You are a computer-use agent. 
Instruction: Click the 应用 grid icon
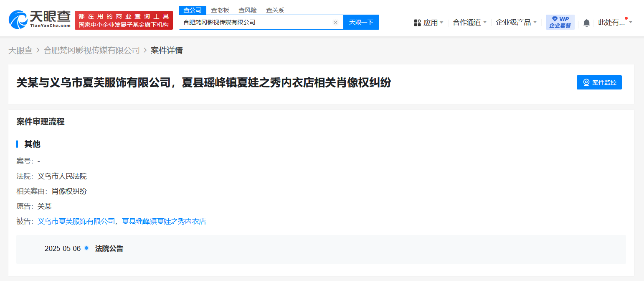click(417, 23)
